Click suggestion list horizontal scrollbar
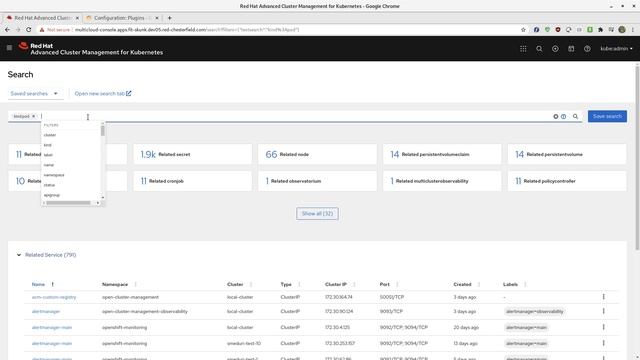This screenshot has height=360, width=640. 68,203
